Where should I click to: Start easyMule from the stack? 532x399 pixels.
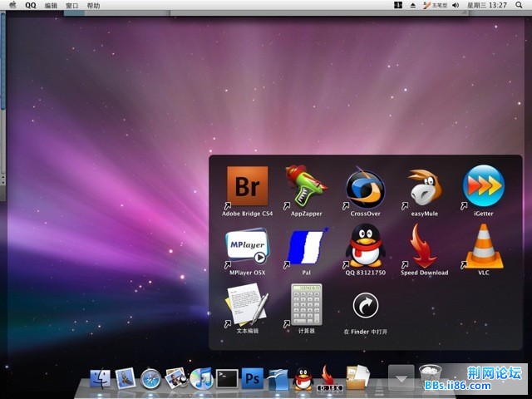[x=424, y=187]
